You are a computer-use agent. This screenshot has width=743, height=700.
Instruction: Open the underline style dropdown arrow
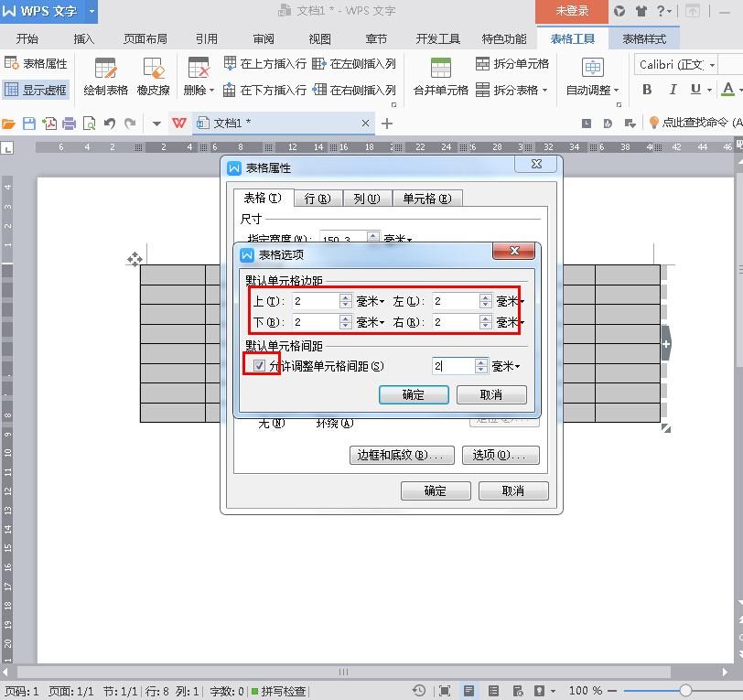point(709,90)
